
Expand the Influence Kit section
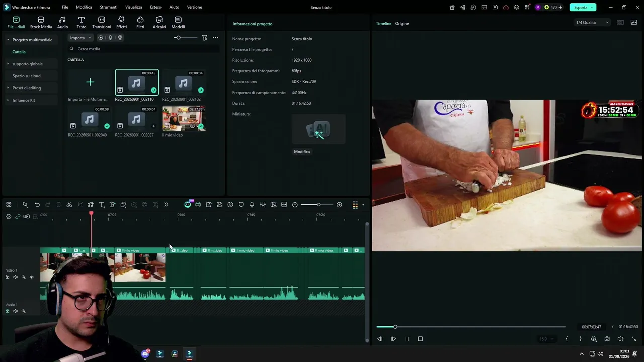[8, 100]
